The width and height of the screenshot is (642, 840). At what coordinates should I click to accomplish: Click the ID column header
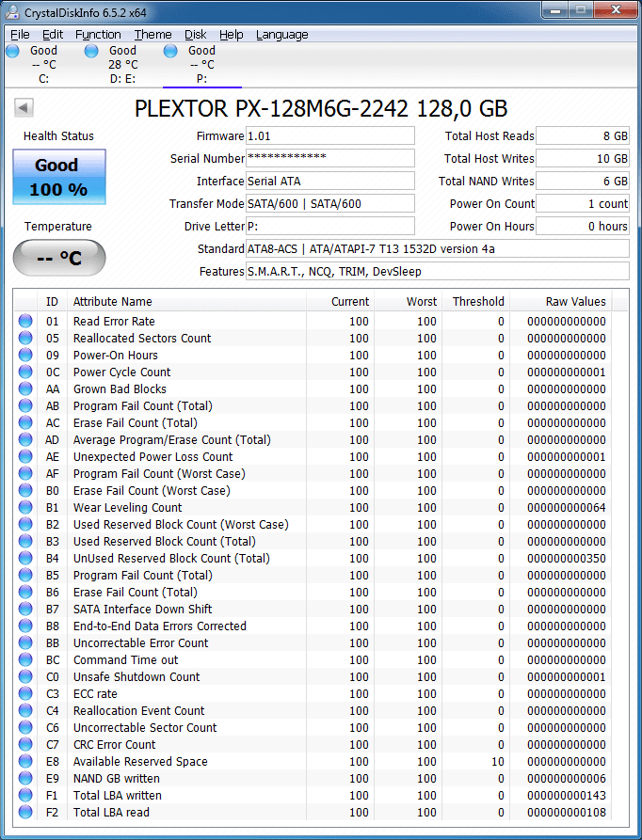52,302
